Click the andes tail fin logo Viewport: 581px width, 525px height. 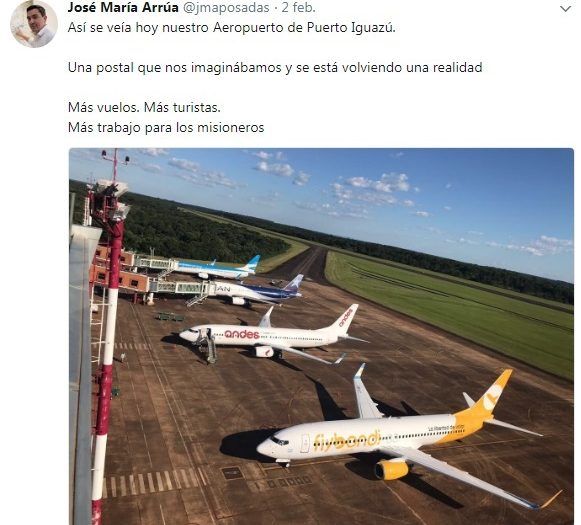(x=345, y=317)
